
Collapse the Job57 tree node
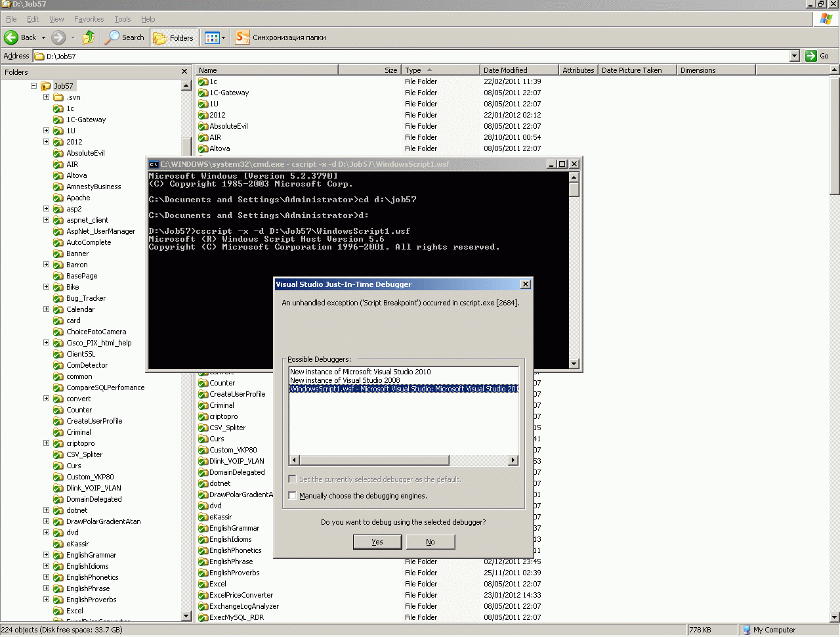click(33, 86)
